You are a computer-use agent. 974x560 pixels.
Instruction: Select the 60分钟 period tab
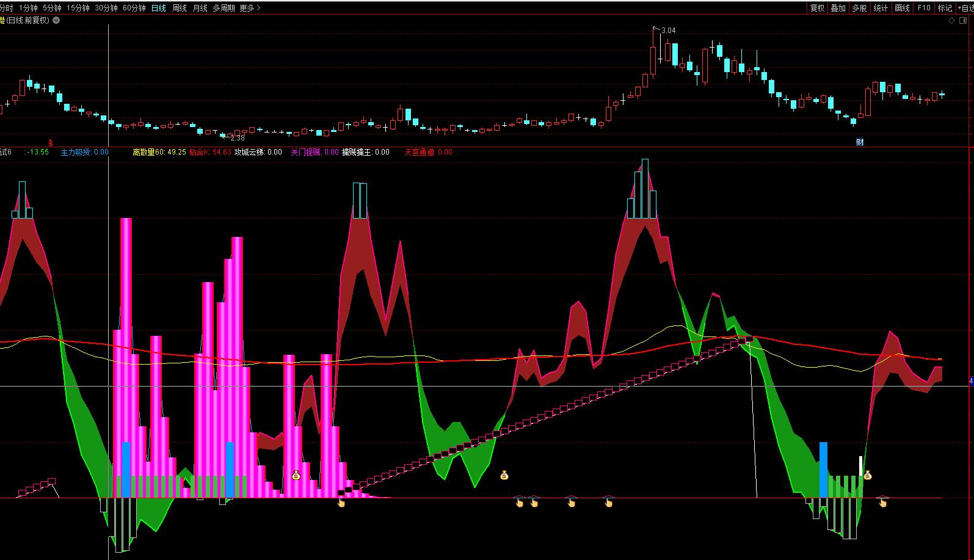point(134,8)
